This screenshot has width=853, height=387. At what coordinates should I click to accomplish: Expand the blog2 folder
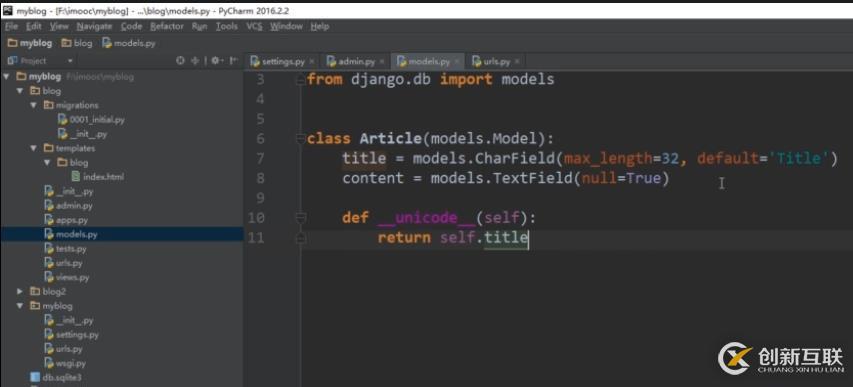pyautogui.click(x=20, y=292)
